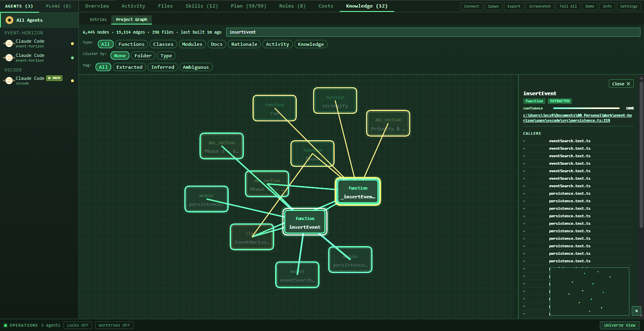Select the eventSearch module node
Viewport: 644px width, 331px height.
(x=297, y=275)
